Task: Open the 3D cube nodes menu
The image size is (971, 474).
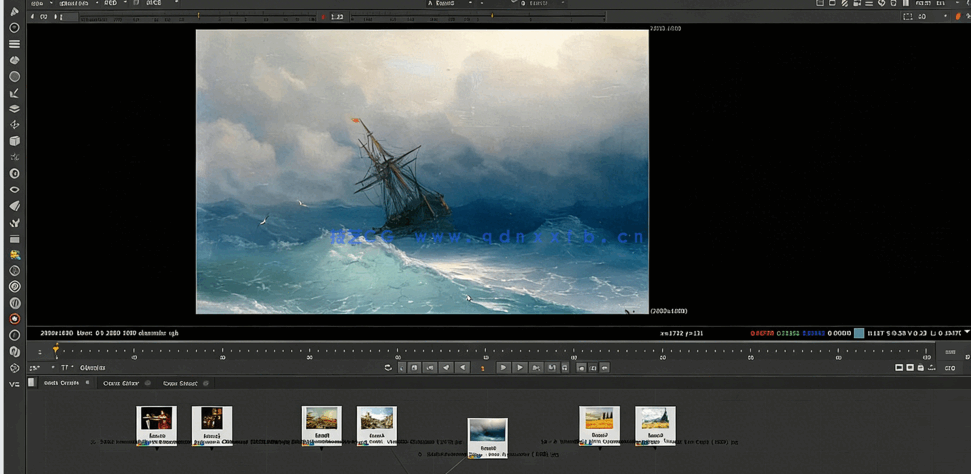Action: 15,141
